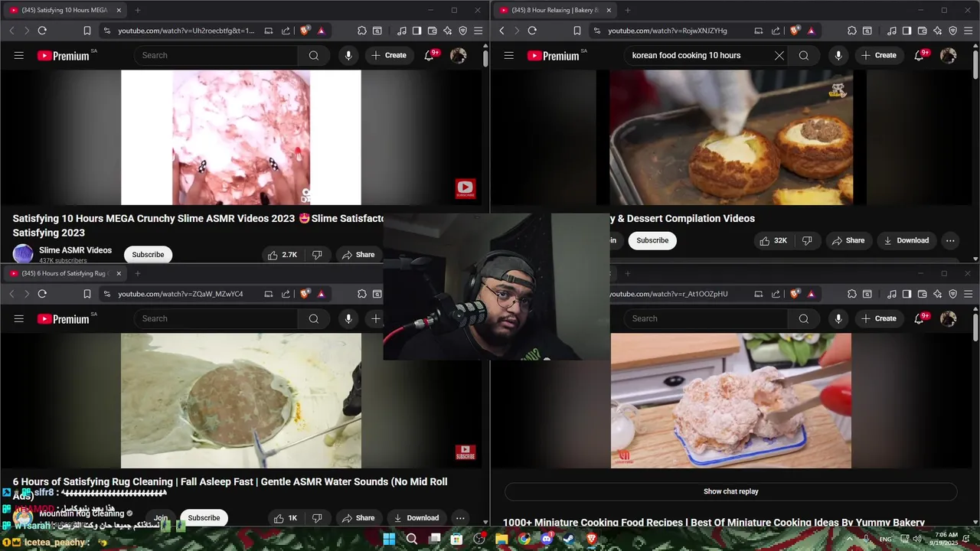Screen dimensions: 980x551
Task: Open more actions menu on the bakery video
Action: (950, 240)
